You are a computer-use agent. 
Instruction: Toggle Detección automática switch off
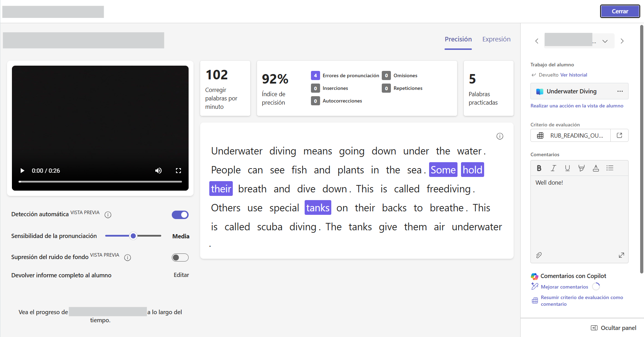[180, 215]
